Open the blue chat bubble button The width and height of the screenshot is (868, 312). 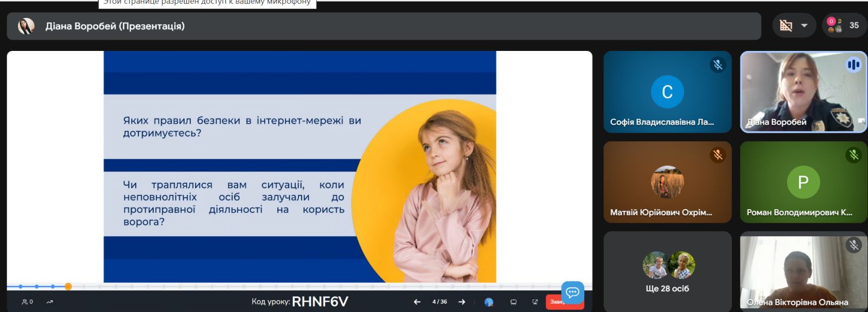click(572, 292)
